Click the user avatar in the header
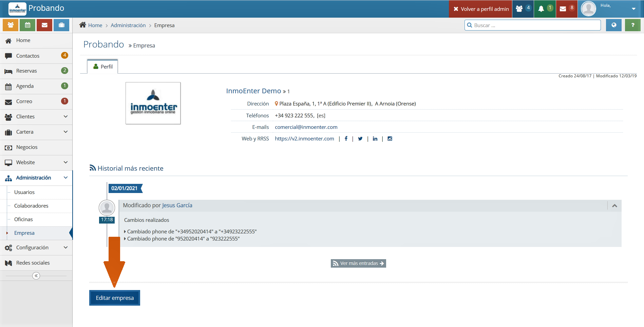This screenshot has width=644, height=327. click(588, 9)
